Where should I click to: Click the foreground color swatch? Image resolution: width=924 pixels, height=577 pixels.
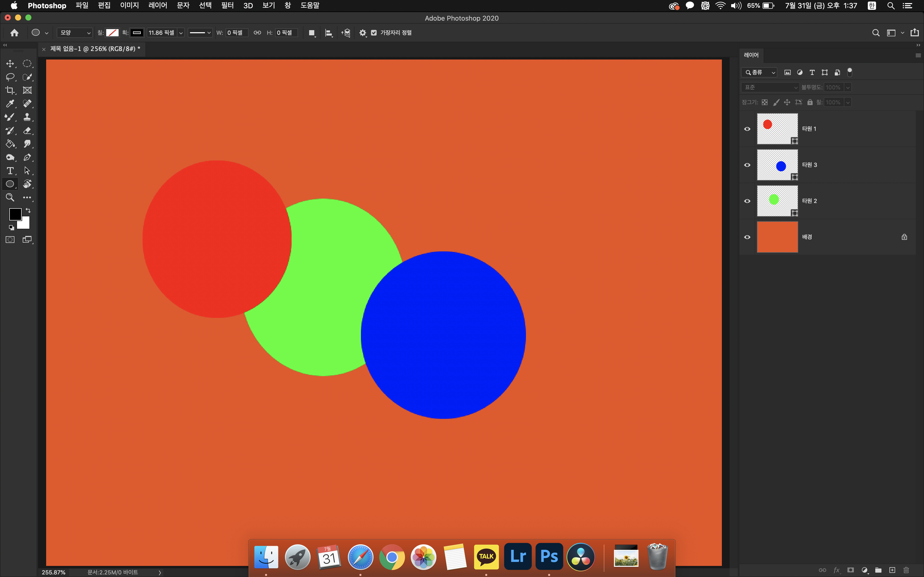point(15,214)
